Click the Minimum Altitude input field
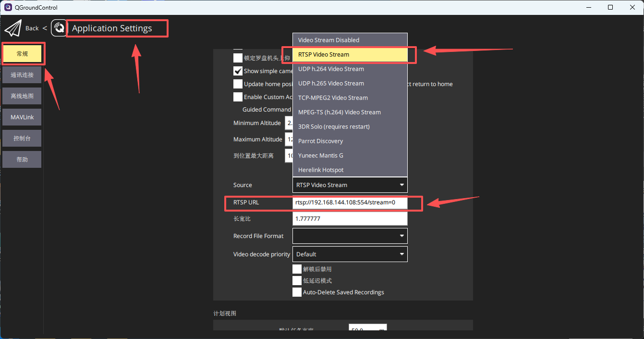The width and height of the screenshot is (644, 339). click(289, 123)
